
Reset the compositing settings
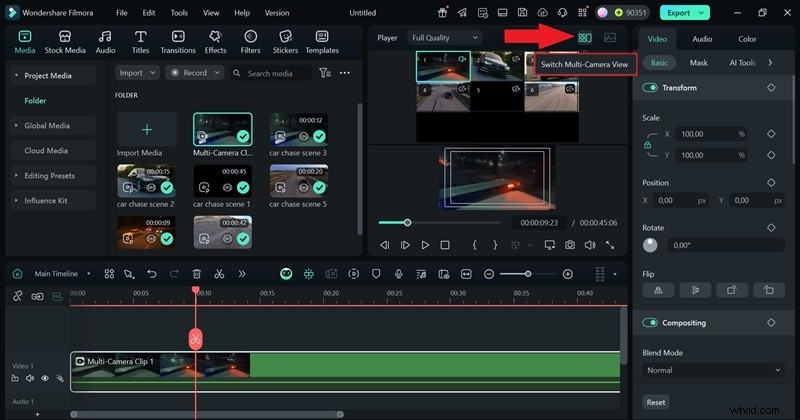tap(656, 402)
